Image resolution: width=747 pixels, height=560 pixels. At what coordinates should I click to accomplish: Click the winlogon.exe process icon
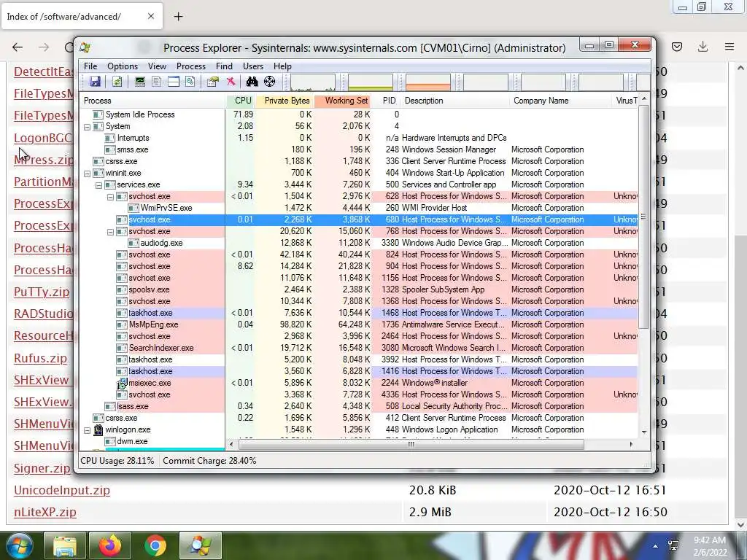pyautogui.click(x=98, y=430)
